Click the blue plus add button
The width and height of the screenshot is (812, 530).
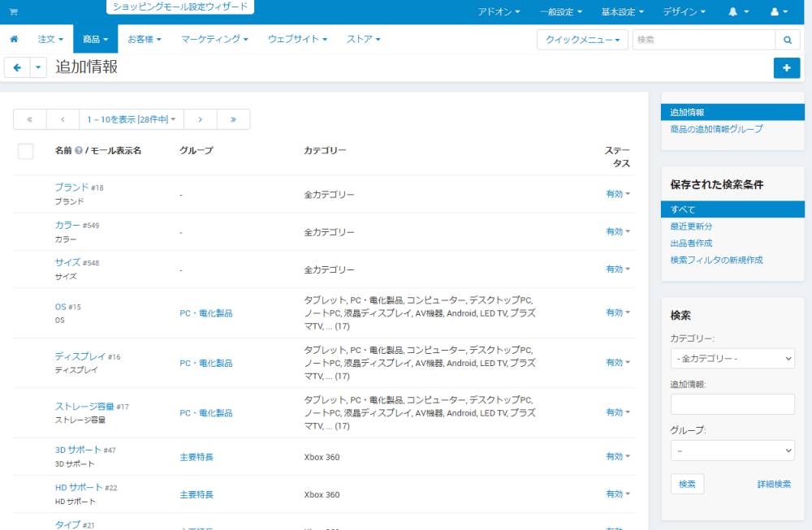pyautogui.click(x=786, y=68)
